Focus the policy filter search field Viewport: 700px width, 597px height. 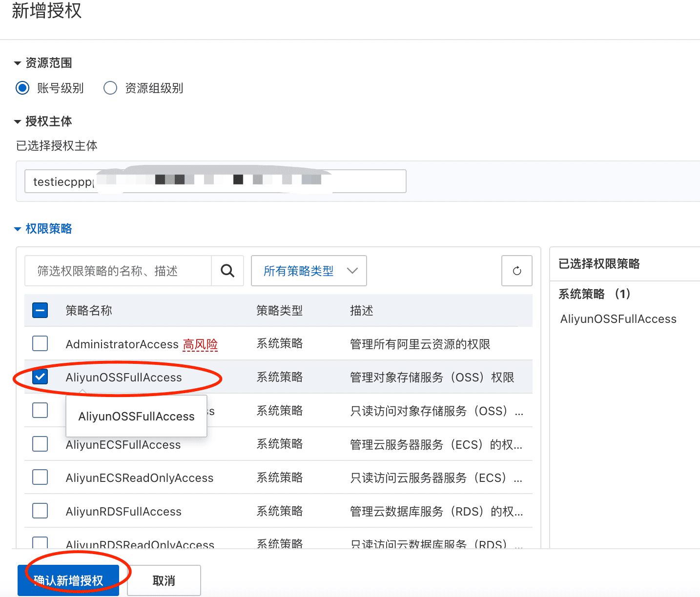click(118, 271)
